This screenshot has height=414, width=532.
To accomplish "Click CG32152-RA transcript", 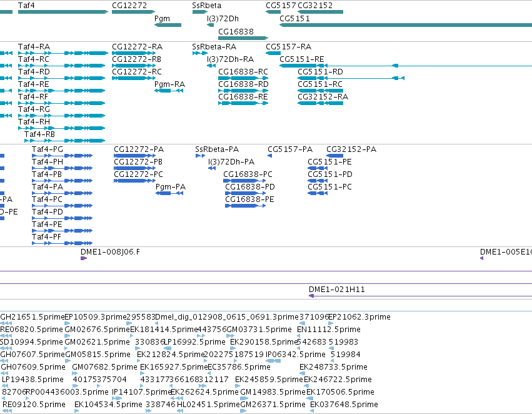I will [x=320, y=103].
